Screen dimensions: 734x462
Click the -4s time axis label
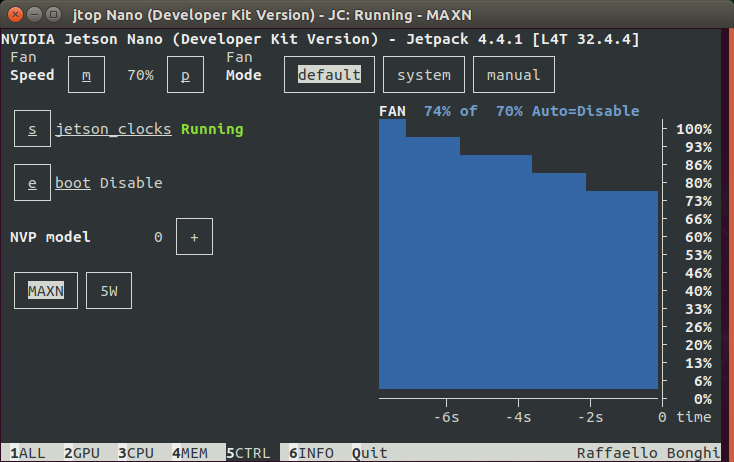[x=518, y=417]
